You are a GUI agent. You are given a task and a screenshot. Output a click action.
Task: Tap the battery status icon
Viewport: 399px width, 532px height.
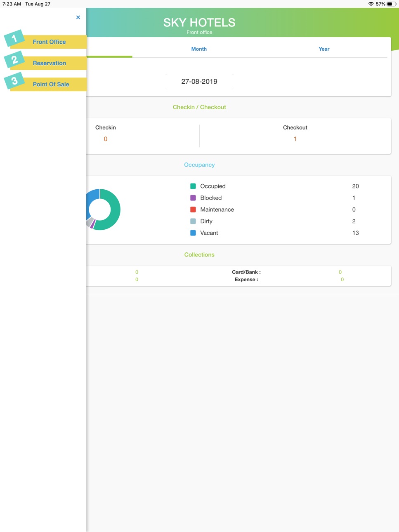tap(392, 4)
